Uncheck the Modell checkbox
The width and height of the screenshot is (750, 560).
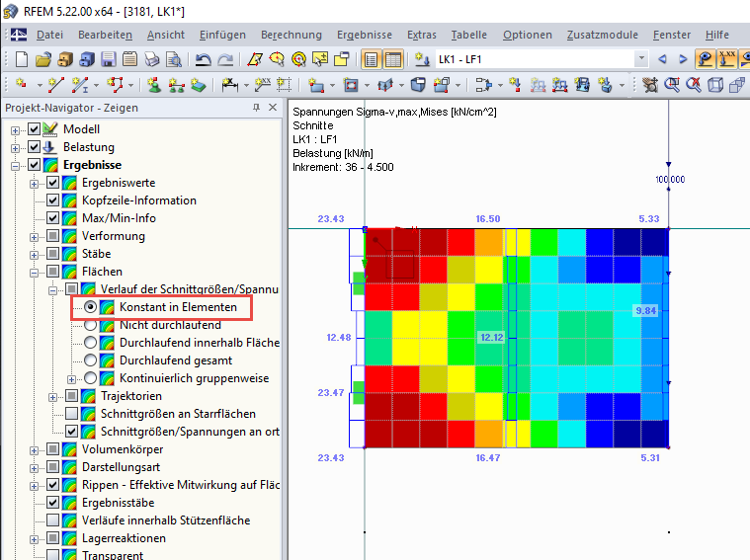34,129
